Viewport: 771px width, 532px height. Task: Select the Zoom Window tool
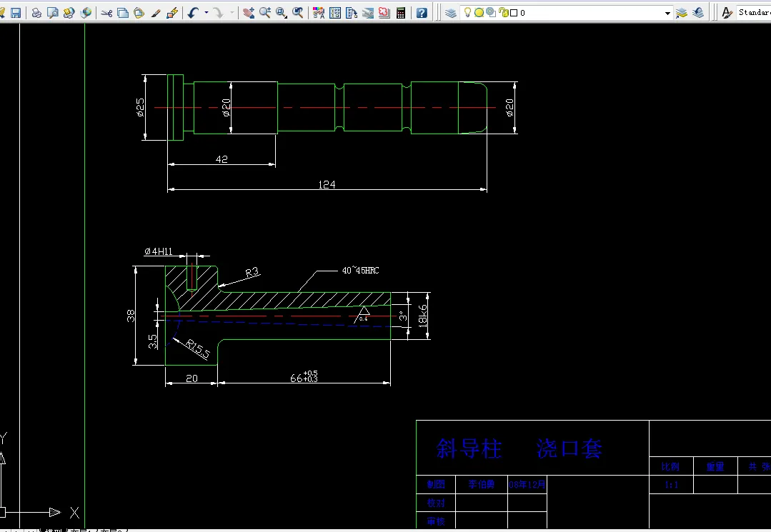282,13
